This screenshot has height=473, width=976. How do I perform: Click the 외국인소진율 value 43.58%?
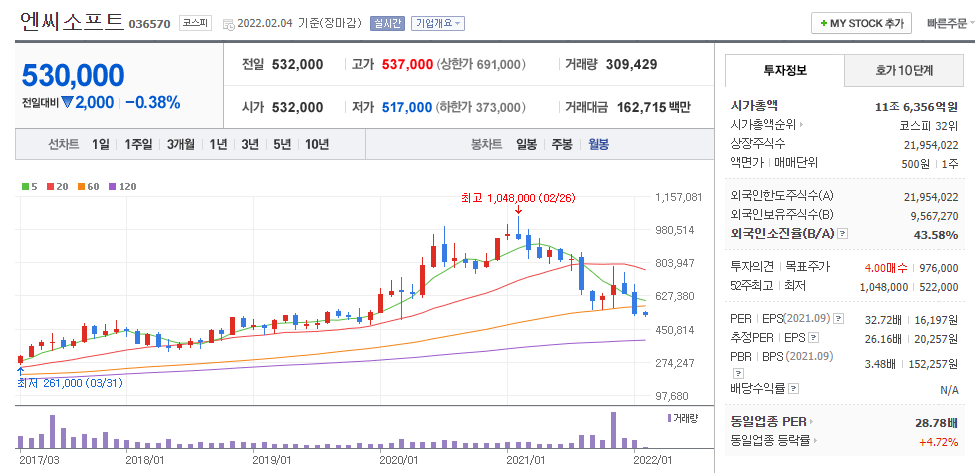tap(936, 235)
